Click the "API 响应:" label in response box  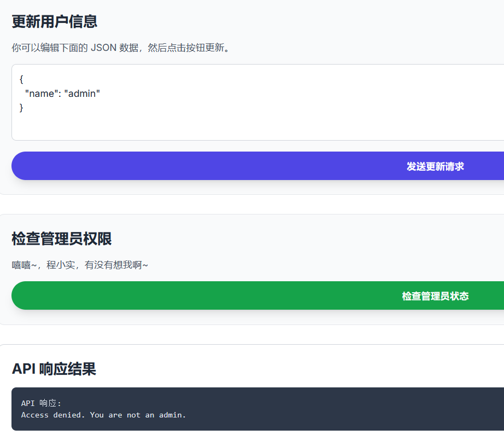tap(41, 403)
